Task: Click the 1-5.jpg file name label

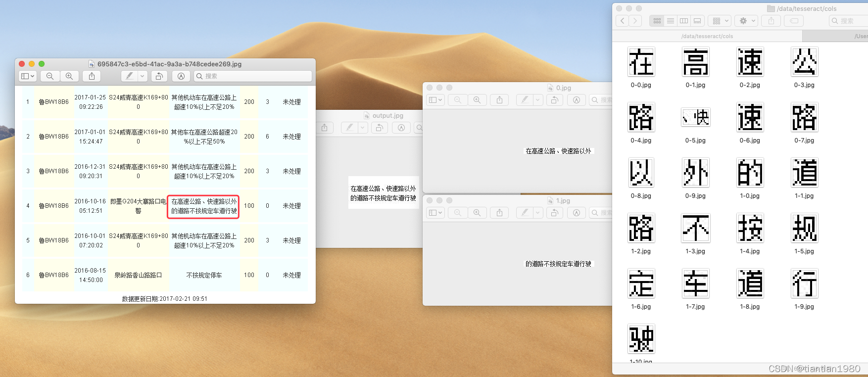Action: pyautogui.click(x=804, y=251)
